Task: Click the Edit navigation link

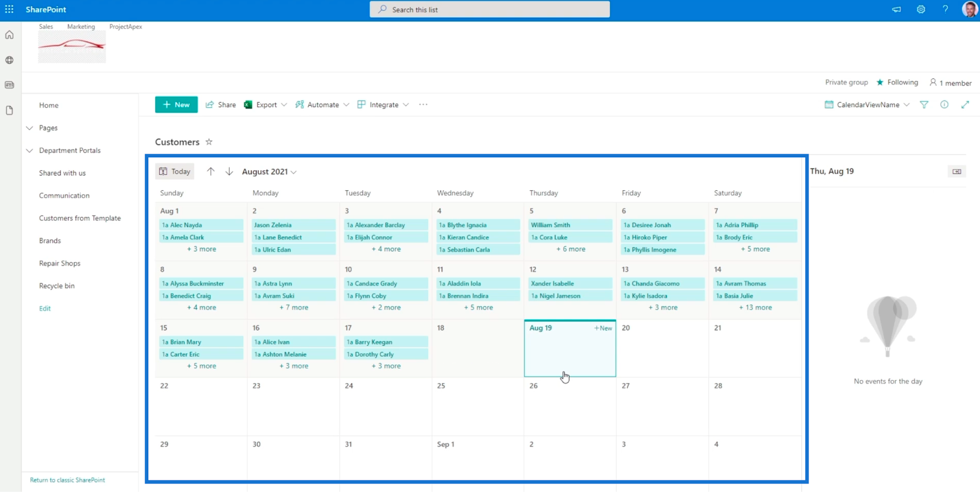Action: click(45, 308)
